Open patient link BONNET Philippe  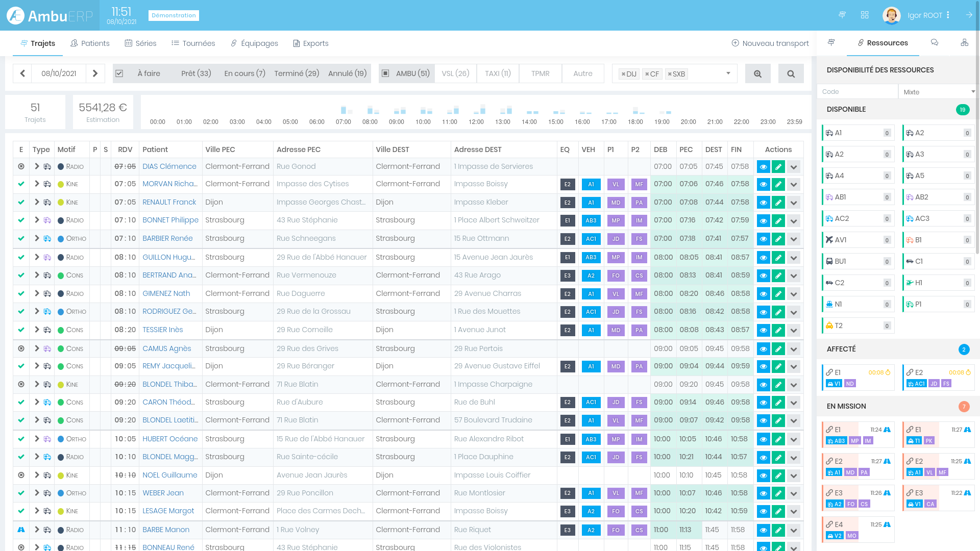point(170,220)
